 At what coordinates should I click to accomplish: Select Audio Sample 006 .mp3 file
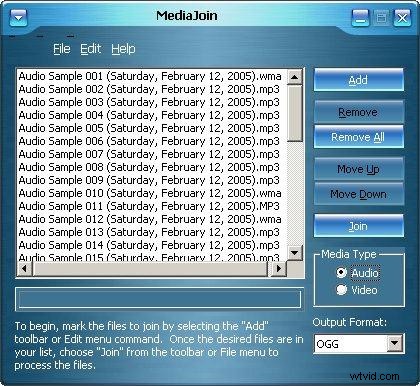pos(149,141)
